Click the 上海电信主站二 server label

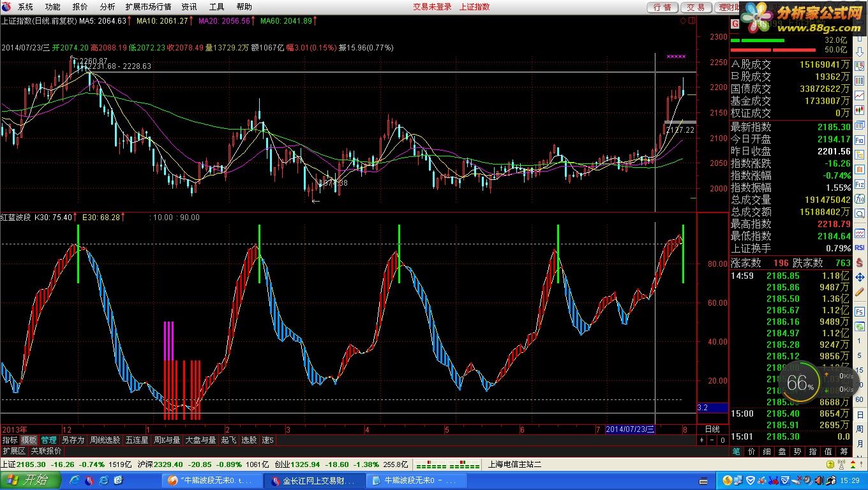click(x=514, y=464)
